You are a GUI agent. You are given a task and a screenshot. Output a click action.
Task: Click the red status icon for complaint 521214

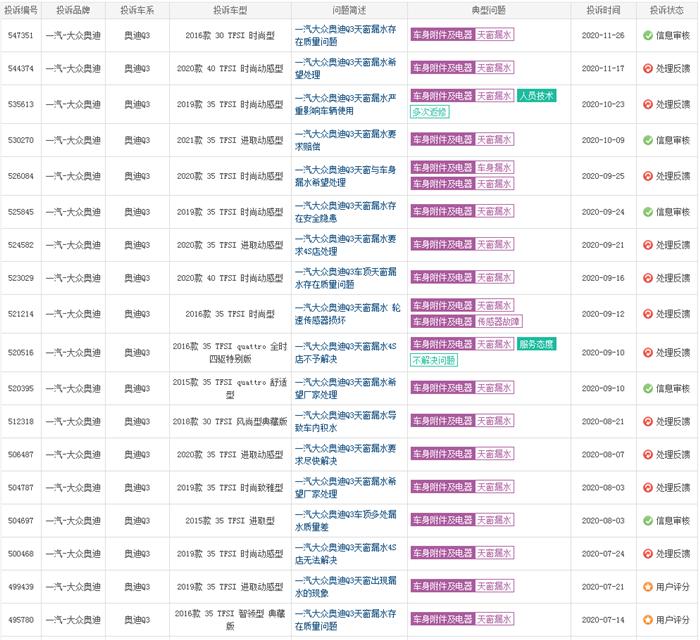648,314
